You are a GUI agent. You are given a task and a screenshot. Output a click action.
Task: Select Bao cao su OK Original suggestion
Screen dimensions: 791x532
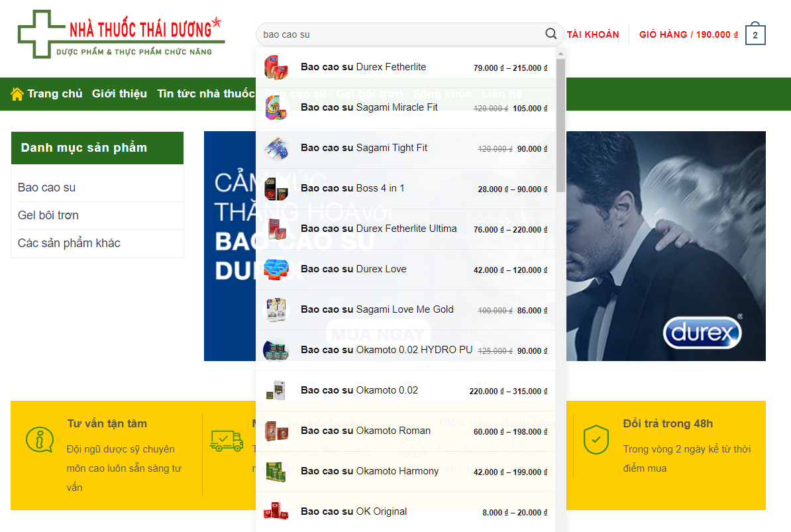click(405, 512)
